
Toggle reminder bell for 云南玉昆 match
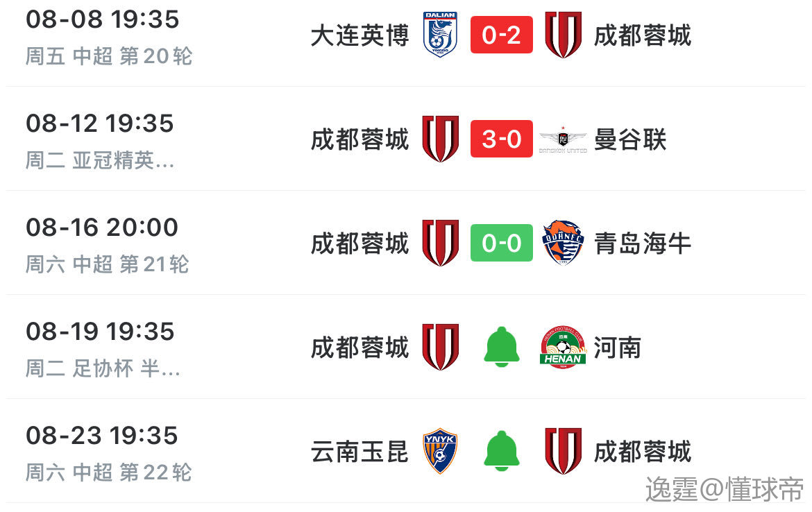click(x=501, y=451)
